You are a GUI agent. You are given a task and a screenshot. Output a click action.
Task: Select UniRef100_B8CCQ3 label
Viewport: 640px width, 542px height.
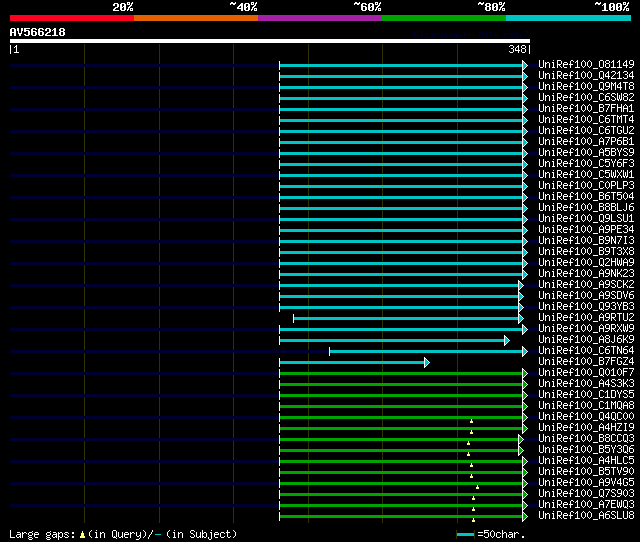(586, 439)
